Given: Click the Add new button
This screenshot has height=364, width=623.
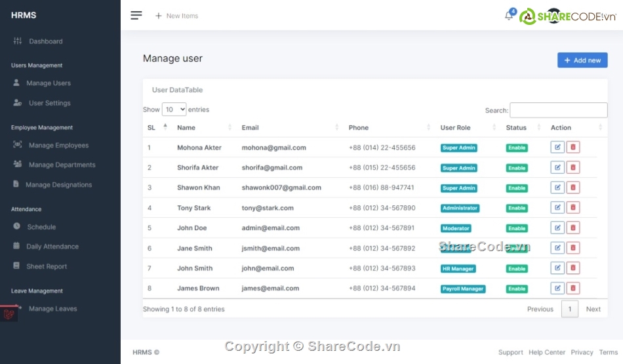Looking at the screenshot, I should tap(582, 60).
